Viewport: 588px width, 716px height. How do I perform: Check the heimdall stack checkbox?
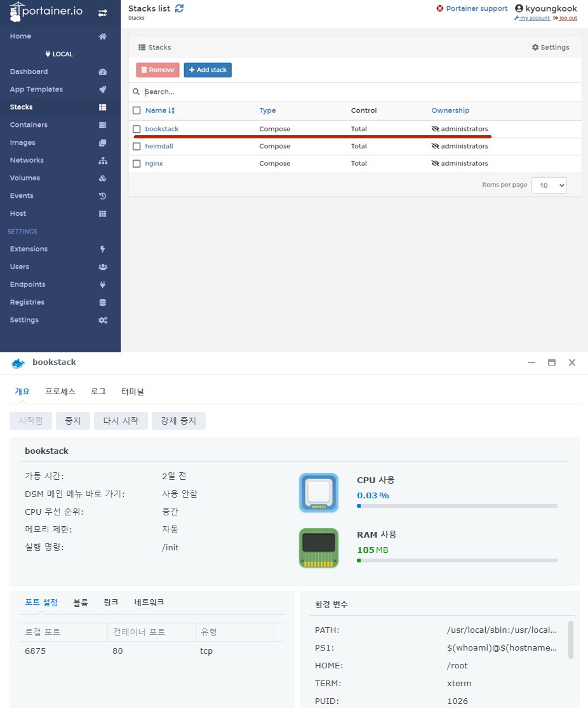coord(137,147)
